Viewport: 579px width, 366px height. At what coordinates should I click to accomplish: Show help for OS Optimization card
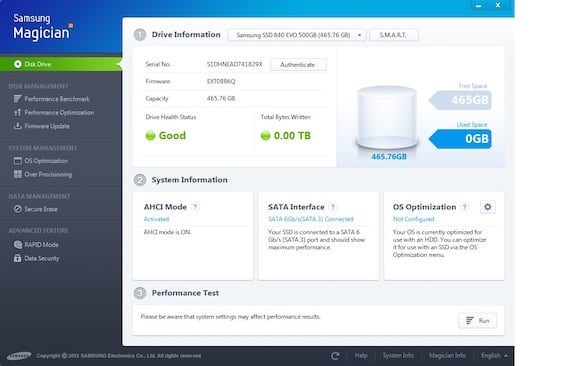click(x=465, y=207)
